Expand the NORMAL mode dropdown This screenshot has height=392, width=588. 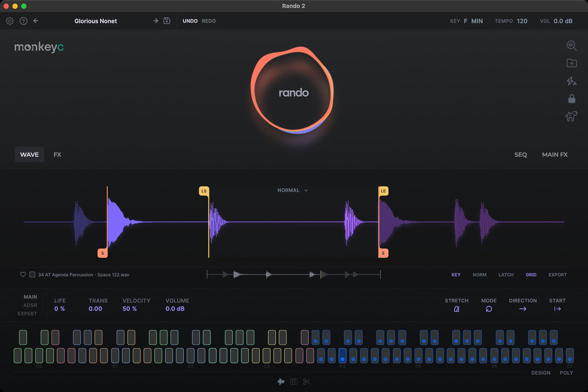[x=293, y=190]
